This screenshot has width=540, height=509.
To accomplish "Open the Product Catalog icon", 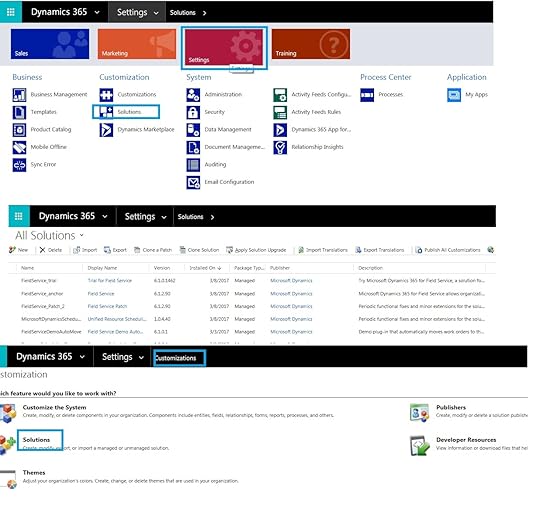I will (20, 130).
